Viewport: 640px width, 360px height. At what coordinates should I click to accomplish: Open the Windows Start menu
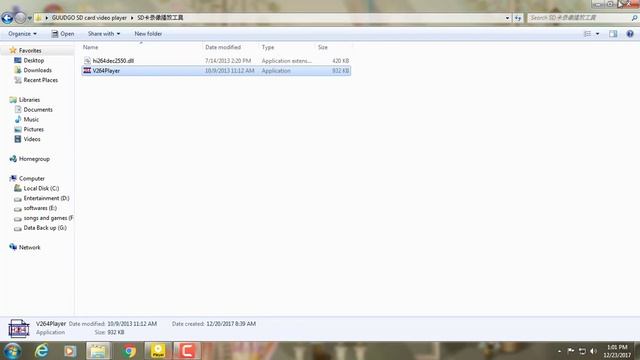point(12,351)
